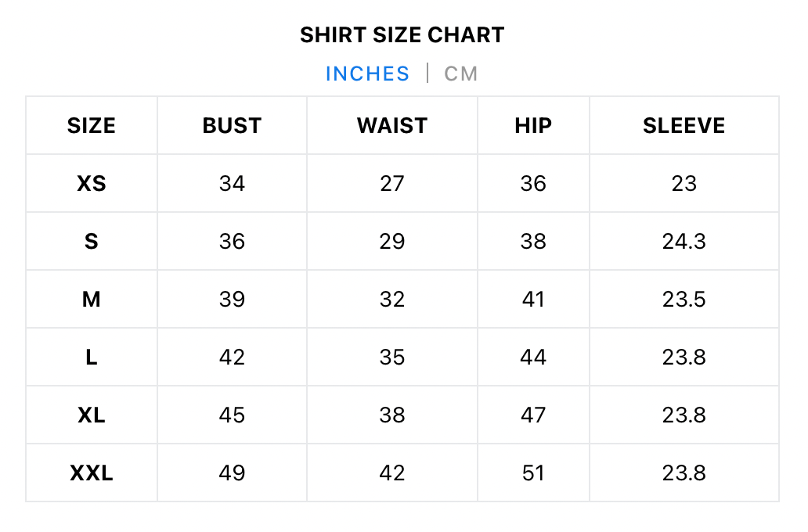Image resolution: width=808 pixels, height=532 pixels.
Task: Click the XXL hip value 51
Action: (533, 473)
